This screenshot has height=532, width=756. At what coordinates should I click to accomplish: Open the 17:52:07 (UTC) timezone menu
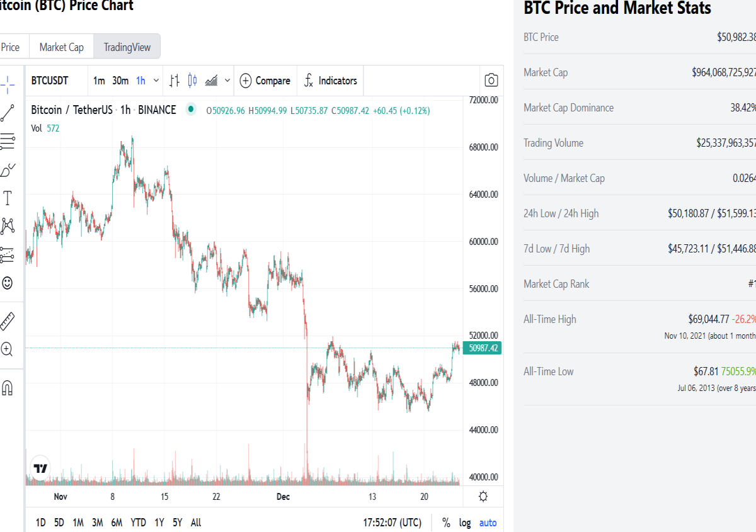point(392,523)
